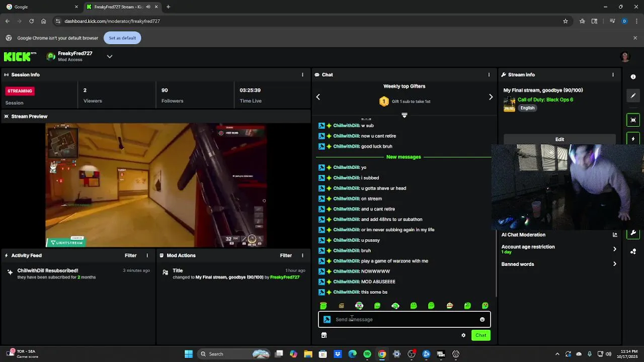Insert the brown angry box emote
Viewport: 644px width, 362px height.
tap(342, 306)
